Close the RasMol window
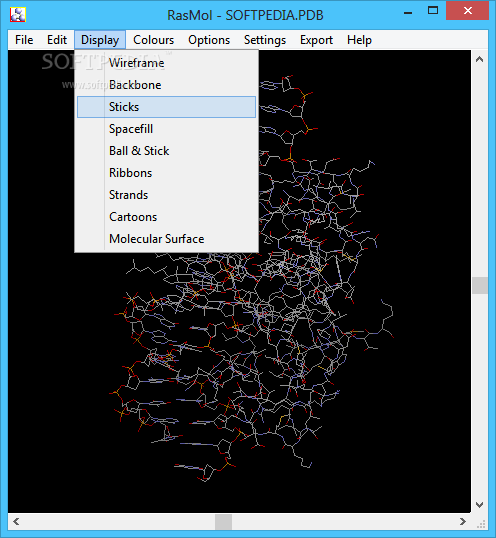The width and height of the screenshot is (496, 538). [x=468, y=11]
